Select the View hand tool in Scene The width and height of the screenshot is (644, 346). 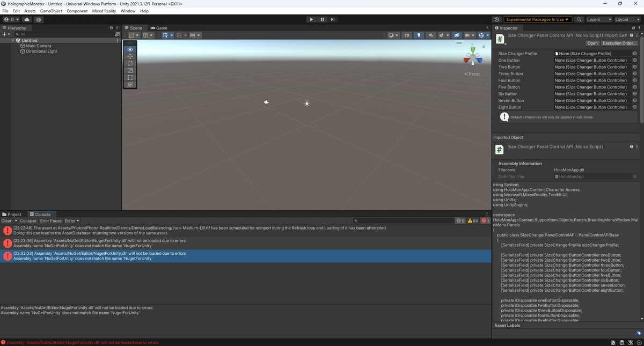pos(130,49)
